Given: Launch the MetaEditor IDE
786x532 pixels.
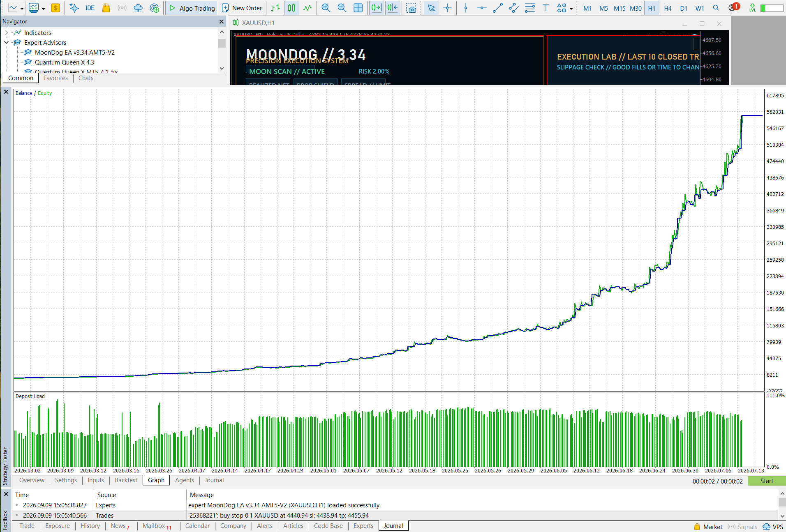Looking at the screenshot, I should [x=90, y=8].
